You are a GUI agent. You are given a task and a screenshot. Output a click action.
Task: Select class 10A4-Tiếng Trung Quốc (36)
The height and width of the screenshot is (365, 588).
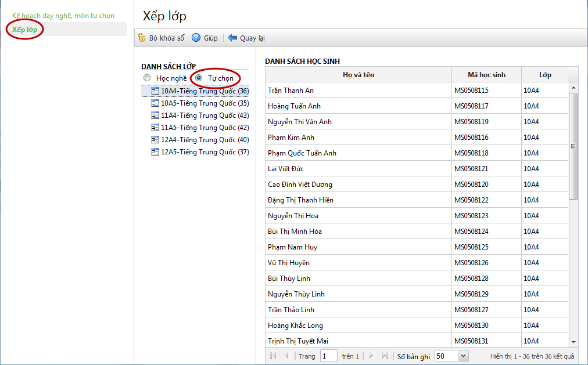pos(205,91)
